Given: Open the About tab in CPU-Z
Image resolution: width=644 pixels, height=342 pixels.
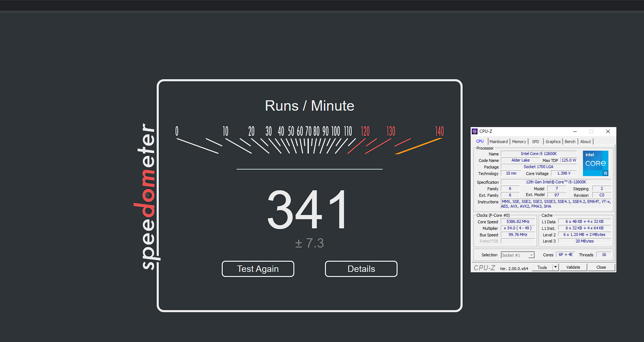Looking at the screenshot, I should pos(585,142).
